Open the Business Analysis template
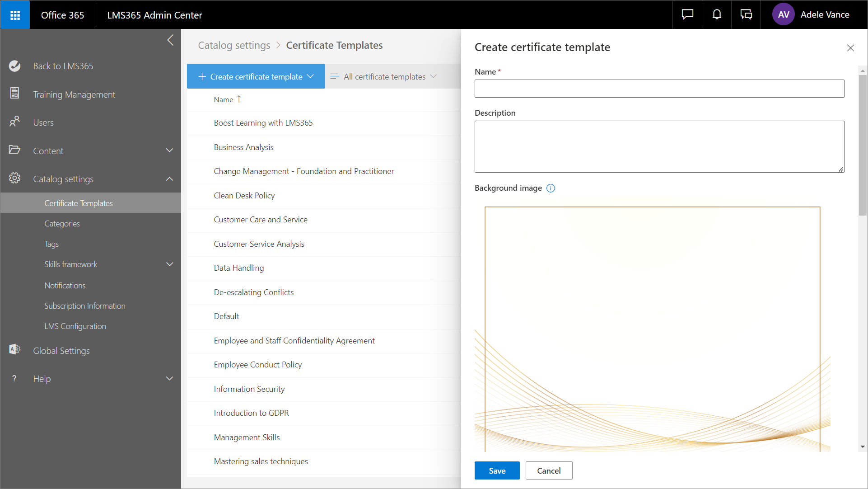The height and width of the screenshot is (489, 868). click(x=243, y=147)
